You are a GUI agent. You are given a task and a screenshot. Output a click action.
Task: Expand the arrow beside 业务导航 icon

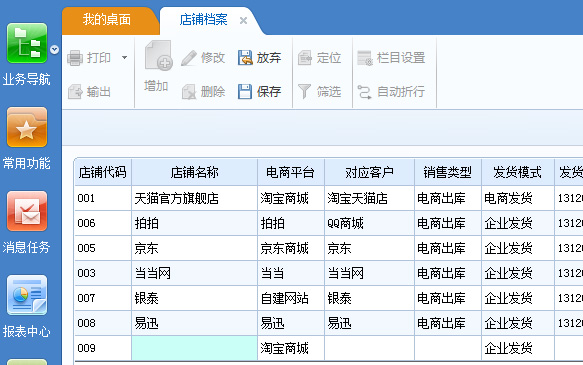coord(54,49)
